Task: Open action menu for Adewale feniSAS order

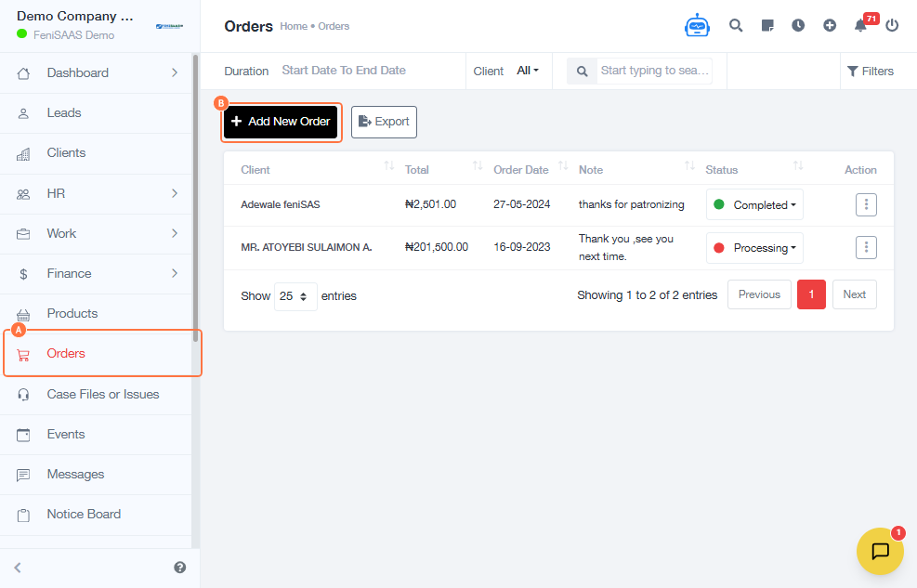Action: (x=866, y=204)
